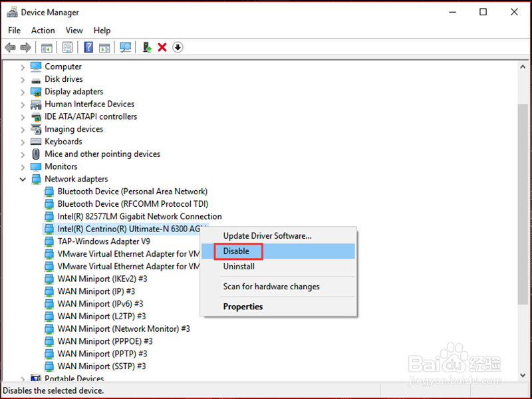Click the Device Manager title bar icon

(x=12, y=12)
